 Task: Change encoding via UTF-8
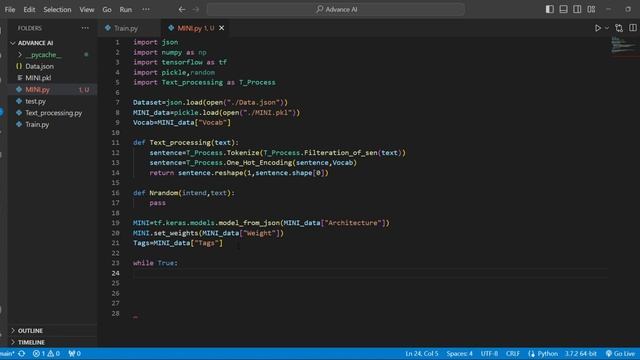[x=489, y=353]
